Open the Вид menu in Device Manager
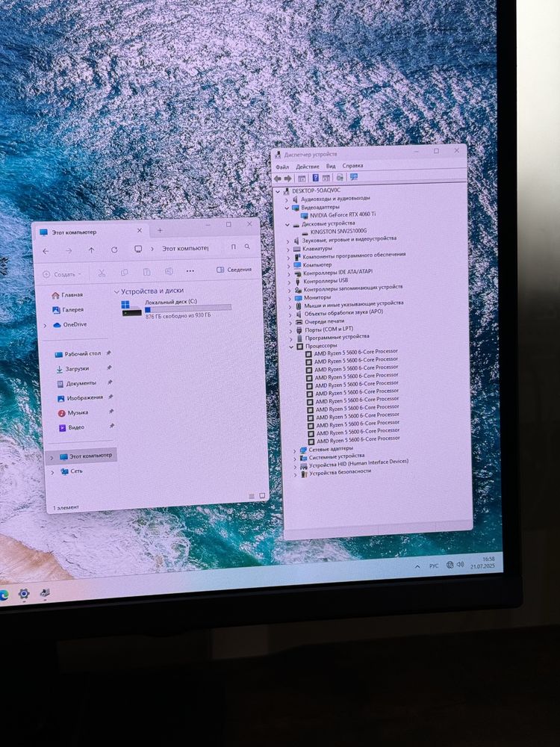 331,167
